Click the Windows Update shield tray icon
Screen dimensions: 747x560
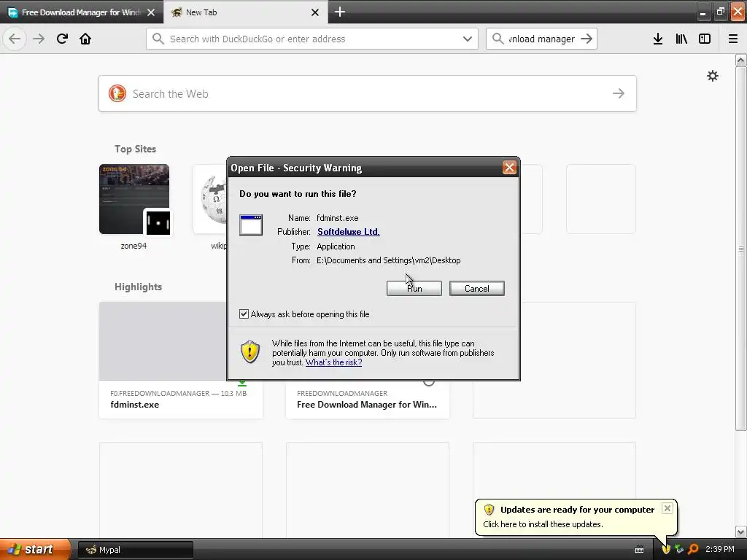[x=666, y=549]
